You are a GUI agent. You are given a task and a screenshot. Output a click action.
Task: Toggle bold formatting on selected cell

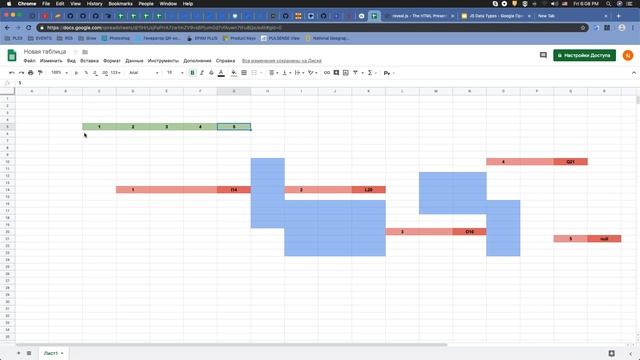192,73
